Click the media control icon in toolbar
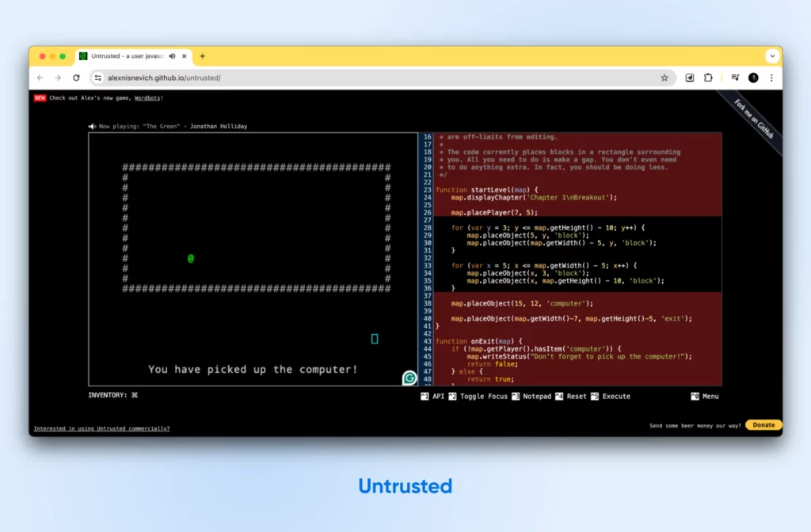The image size is (811, 532). [x=735, y=78]
